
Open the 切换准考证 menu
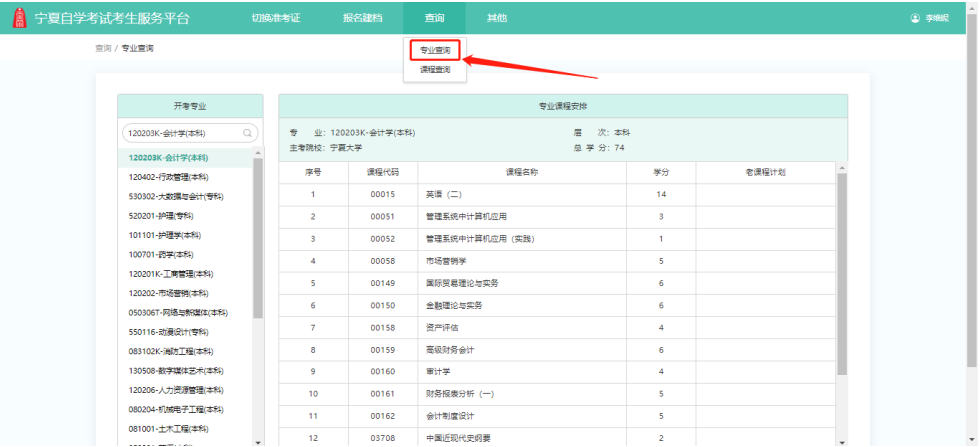pyautogui.click(x=276, y=18)
